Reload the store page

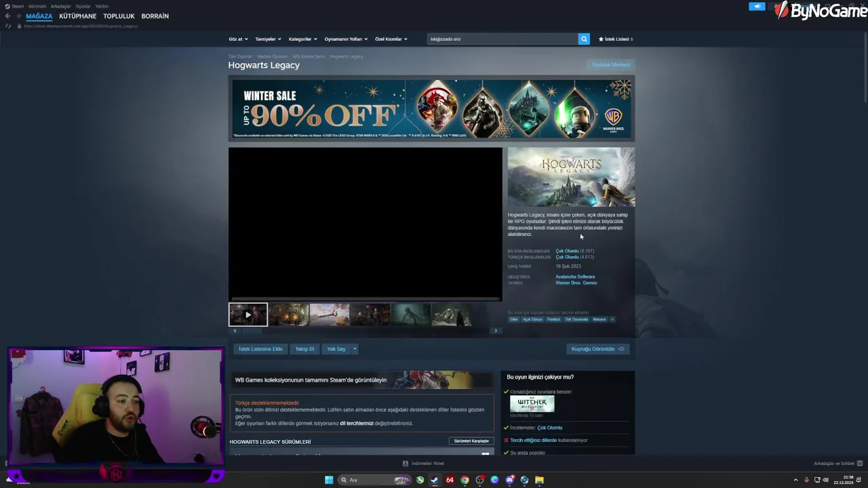(x=8, y=26)
